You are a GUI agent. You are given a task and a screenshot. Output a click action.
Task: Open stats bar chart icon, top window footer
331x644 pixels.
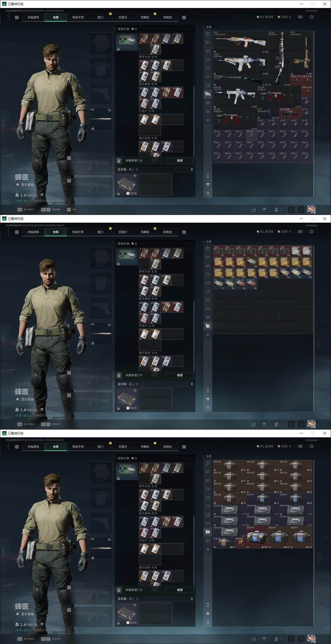pyautogui.click(x=253, y=210)
